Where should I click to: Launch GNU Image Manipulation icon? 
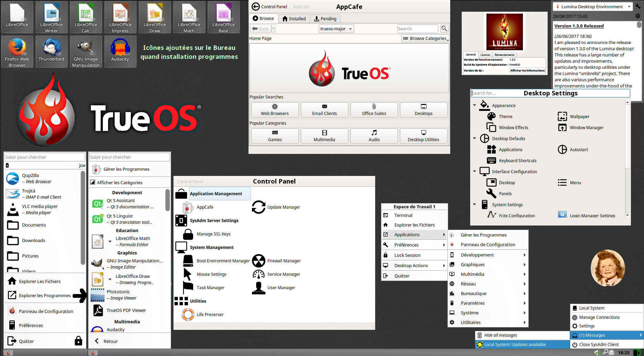(x=86, y=52)
